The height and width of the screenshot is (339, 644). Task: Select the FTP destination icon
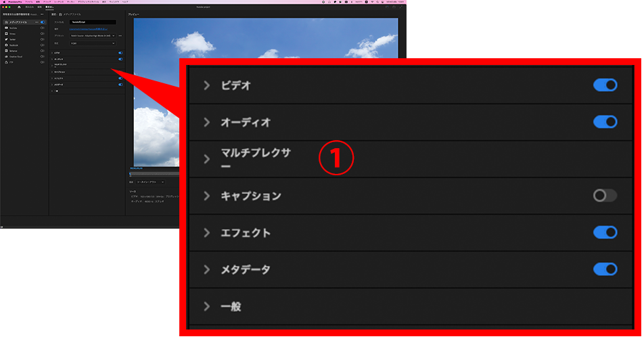coord(6,62)
